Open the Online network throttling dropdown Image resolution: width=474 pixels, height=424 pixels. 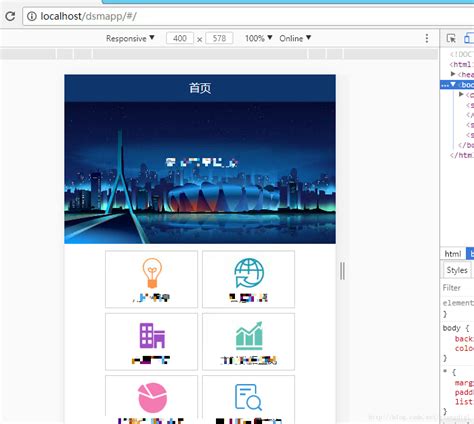tap(295, 38)
